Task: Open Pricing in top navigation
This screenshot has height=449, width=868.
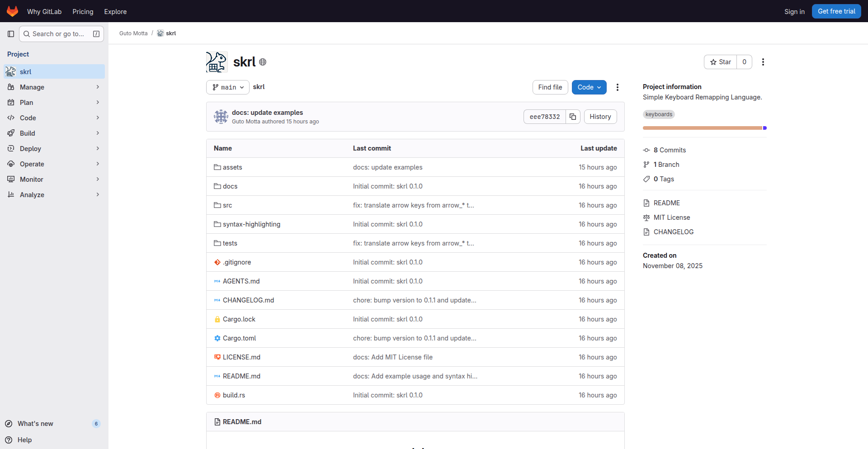Action: pos(83,12)
